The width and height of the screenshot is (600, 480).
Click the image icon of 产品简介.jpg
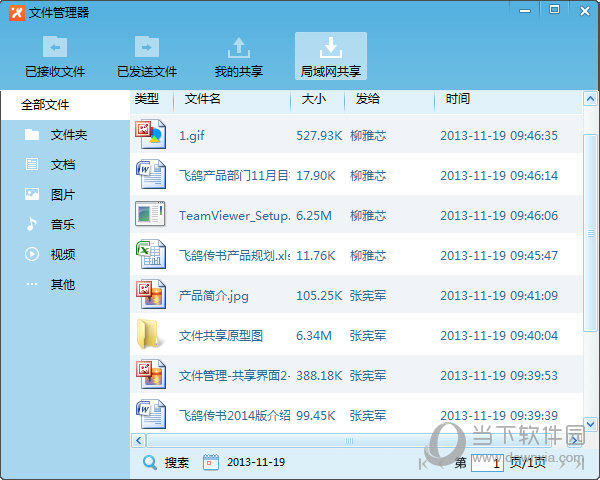[x=151, y=294]
